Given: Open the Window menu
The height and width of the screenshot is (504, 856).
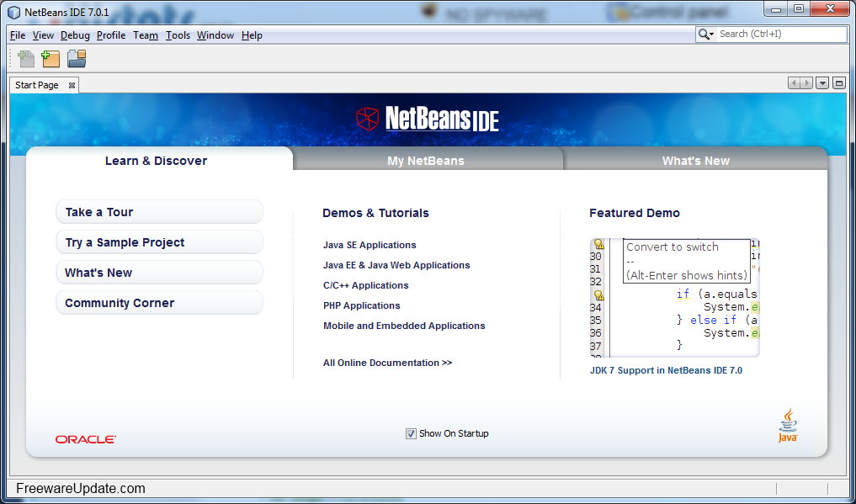Looking at the screenshot, I should (x=215, y=35).
